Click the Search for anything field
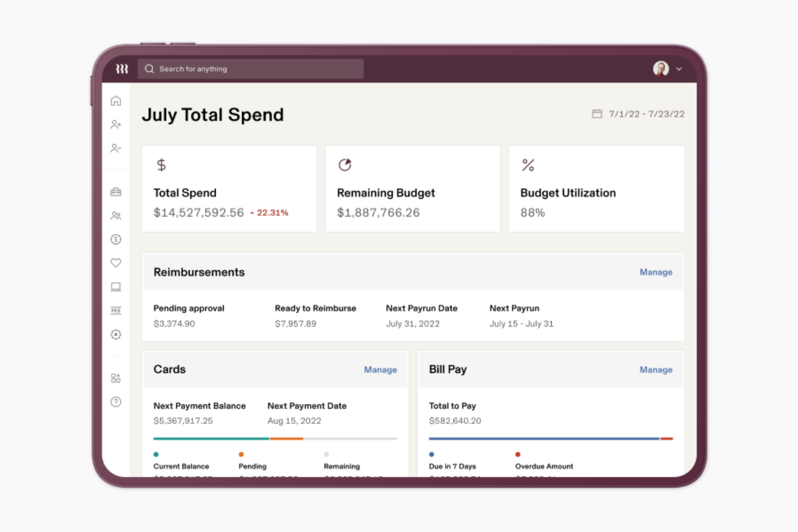 pos(251,68)
